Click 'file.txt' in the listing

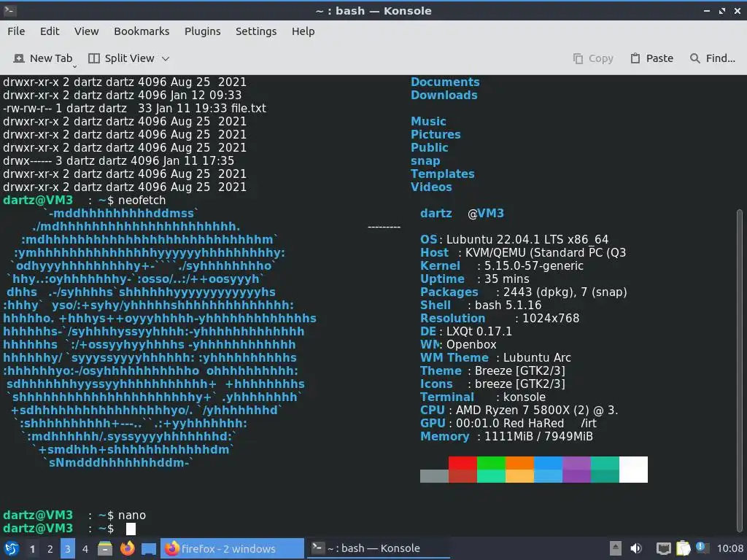[248, 108]
